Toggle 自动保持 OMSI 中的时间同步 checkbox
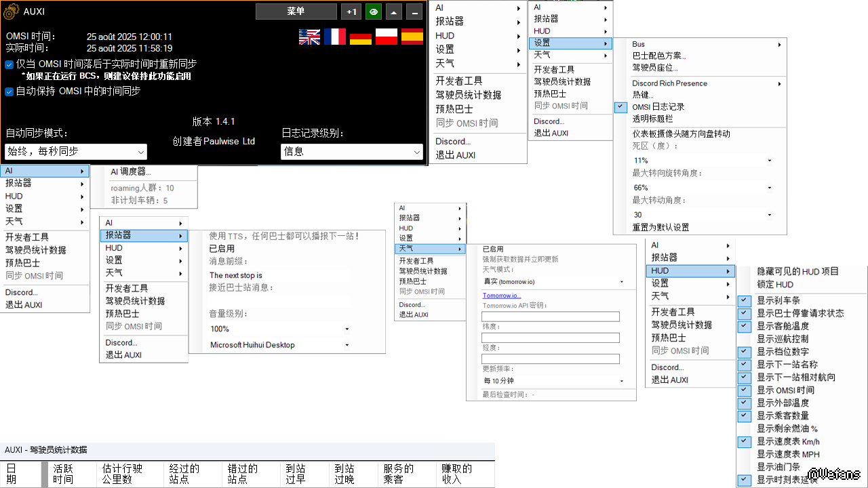The width and height of the screenshot is (868, 488). 9,91
